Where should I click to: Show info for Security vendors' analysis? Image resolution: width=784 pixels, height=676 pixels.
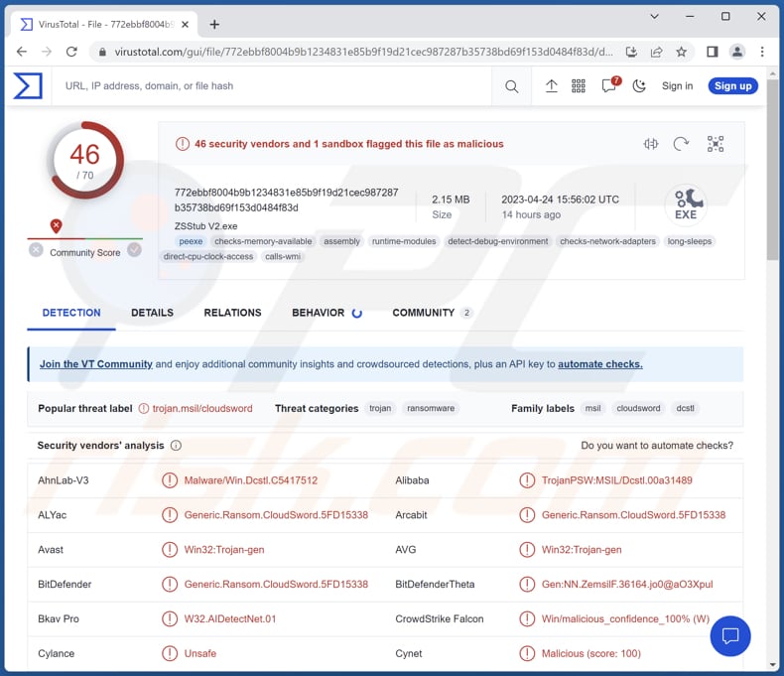[176, 446]
